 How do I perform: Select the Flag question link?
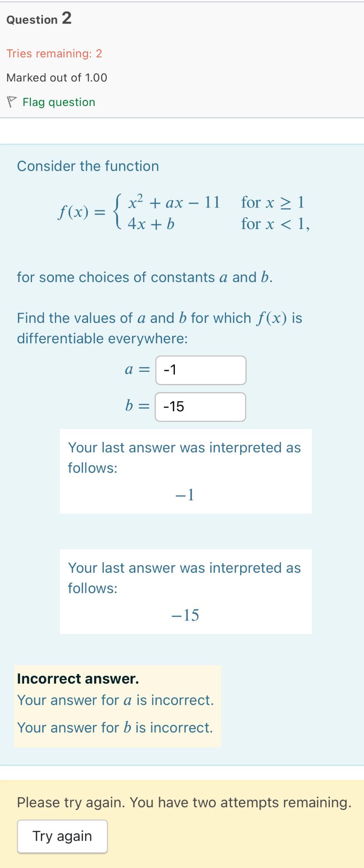pos(59,102)
